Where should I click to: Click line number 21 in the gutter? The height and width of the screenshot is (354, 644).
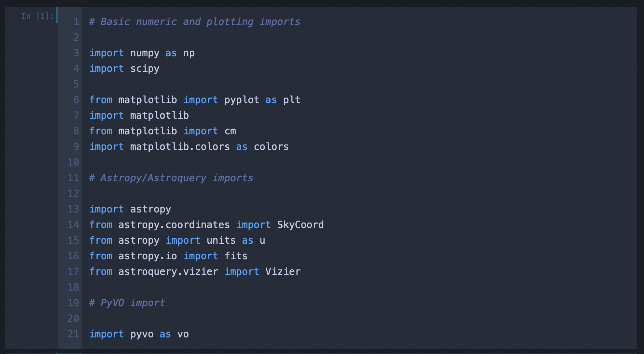73,334
